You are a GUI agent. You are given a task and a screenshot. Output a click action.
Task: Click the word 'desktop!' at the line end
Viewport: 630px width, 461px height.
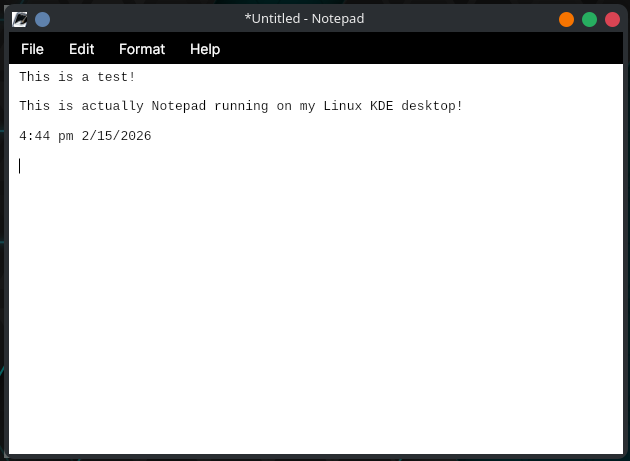[x=431, y=106]
